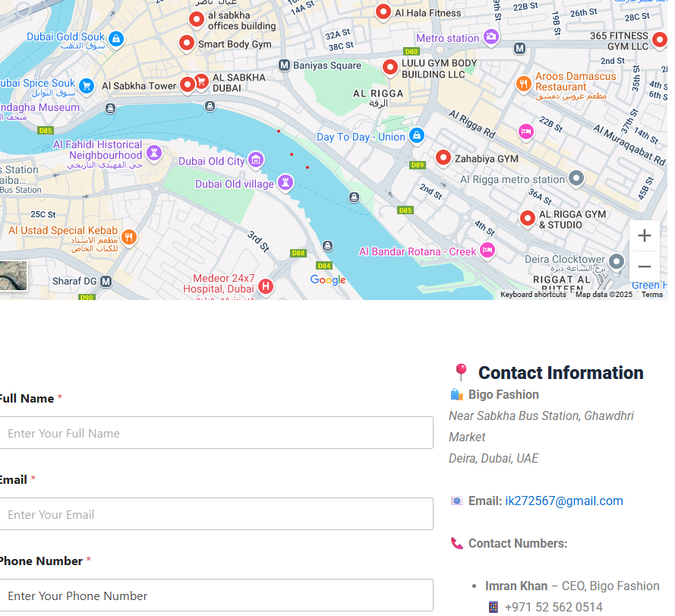This screenshot has height=616, width=675.
Task: Click the Day To Day - Union shop icon
Action: tap(417, 136)
